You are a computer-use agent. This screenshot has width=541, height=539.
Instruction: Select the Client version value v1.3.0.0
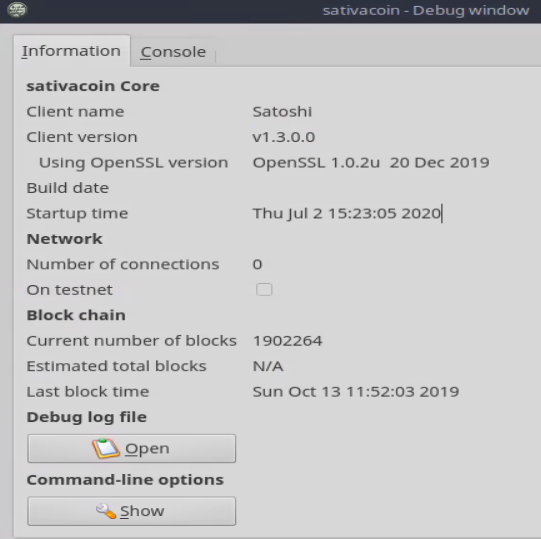click(x=284, y=137)
